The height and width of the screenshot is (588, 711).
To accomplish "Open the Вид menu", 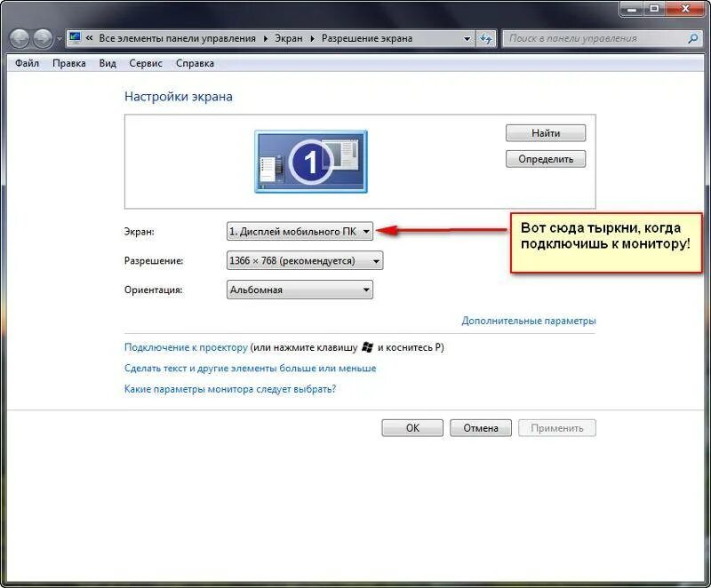I will (x=108, y=63).
